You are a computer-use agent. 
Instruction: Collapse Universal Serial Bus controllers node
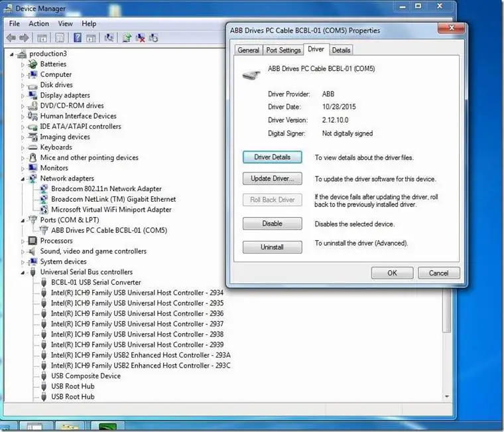[23, 272]
